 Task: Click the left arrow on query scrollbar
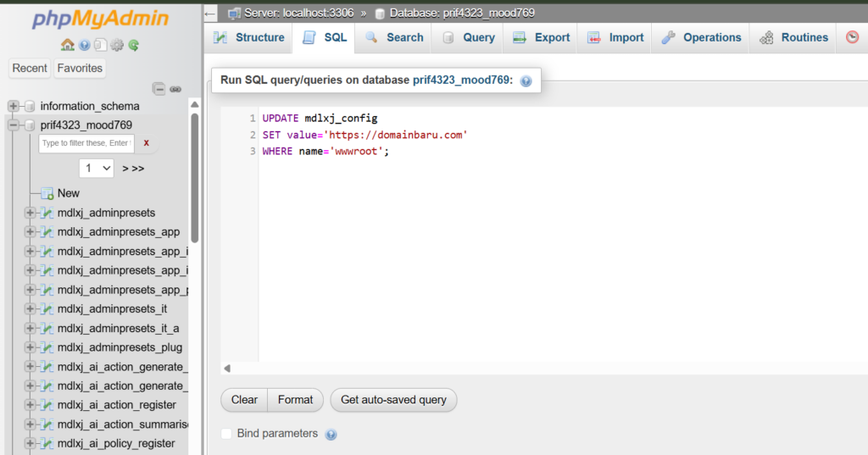[227, 368]
